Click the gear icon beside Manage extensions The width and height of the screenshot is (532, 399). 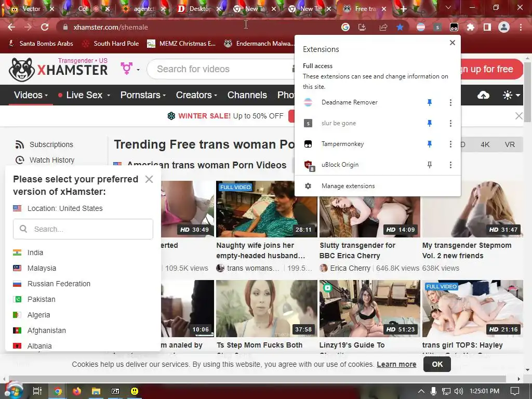[x=308, y=186]
